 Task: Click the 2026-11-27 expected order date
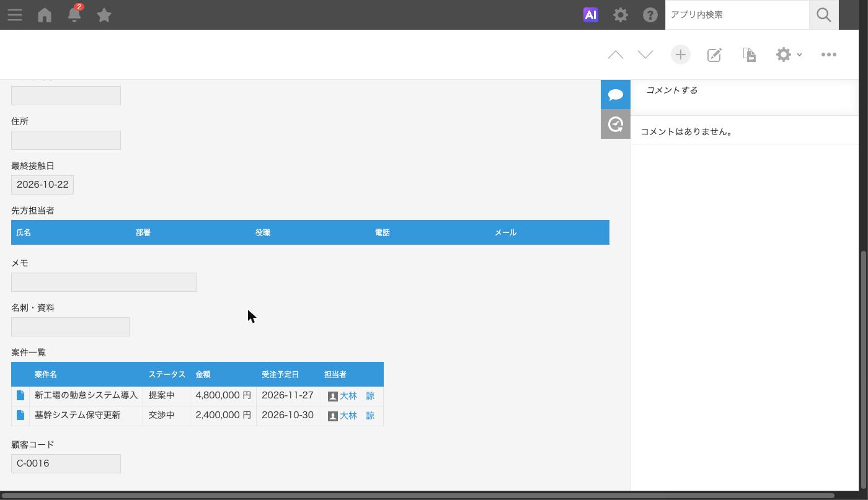[x=288, y=395]
